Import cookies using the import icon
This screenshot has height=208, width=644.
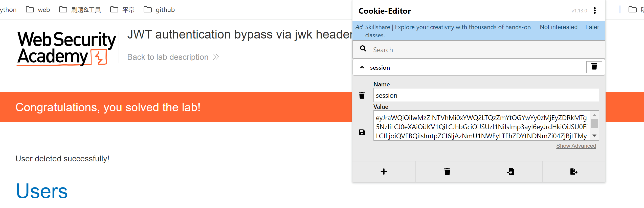pyautogui.click(x=510, y=172)
